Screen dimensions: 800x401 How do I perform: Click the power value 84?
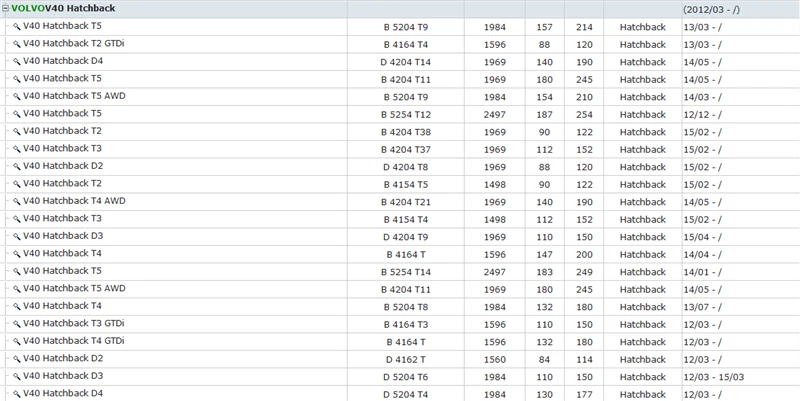544,360
